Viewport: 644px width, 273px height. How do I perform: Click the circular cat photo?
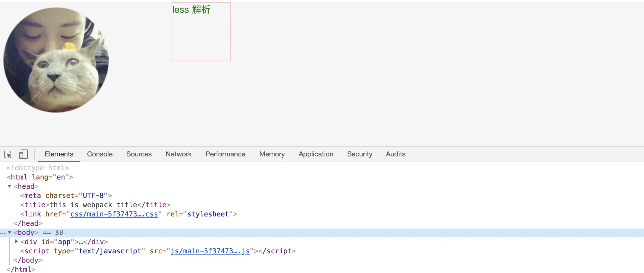coord(56,60)
